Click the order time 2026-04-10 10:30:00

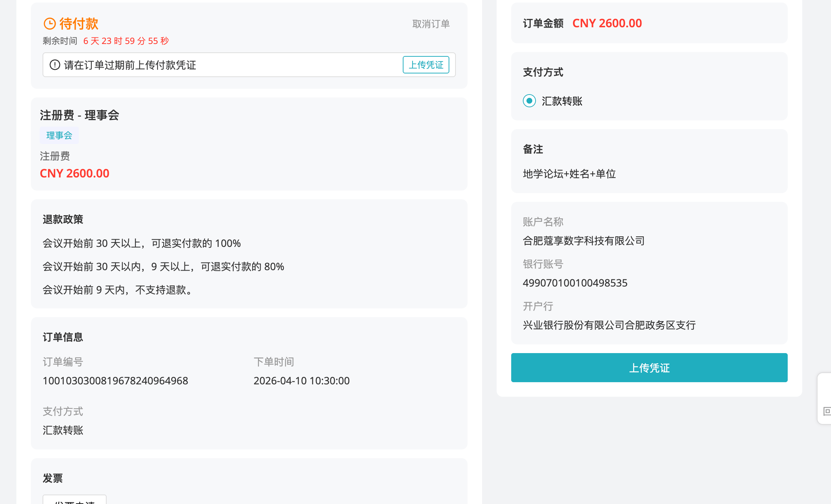[301, 381]
